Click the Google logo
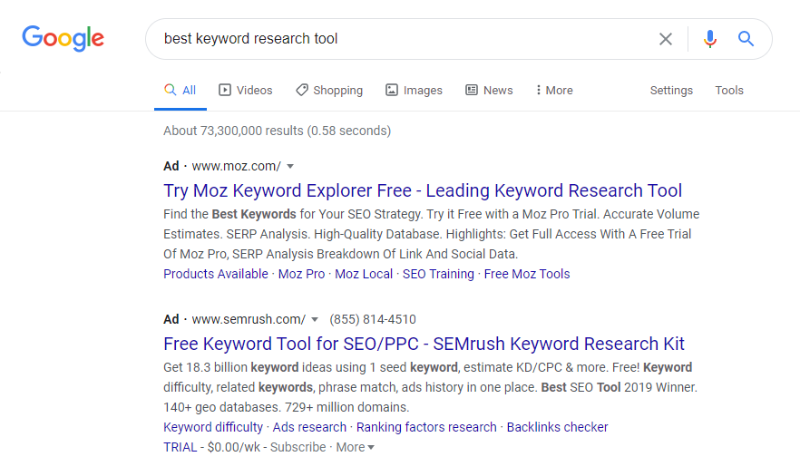Screen dimensions: 800x476 (63, 38)
